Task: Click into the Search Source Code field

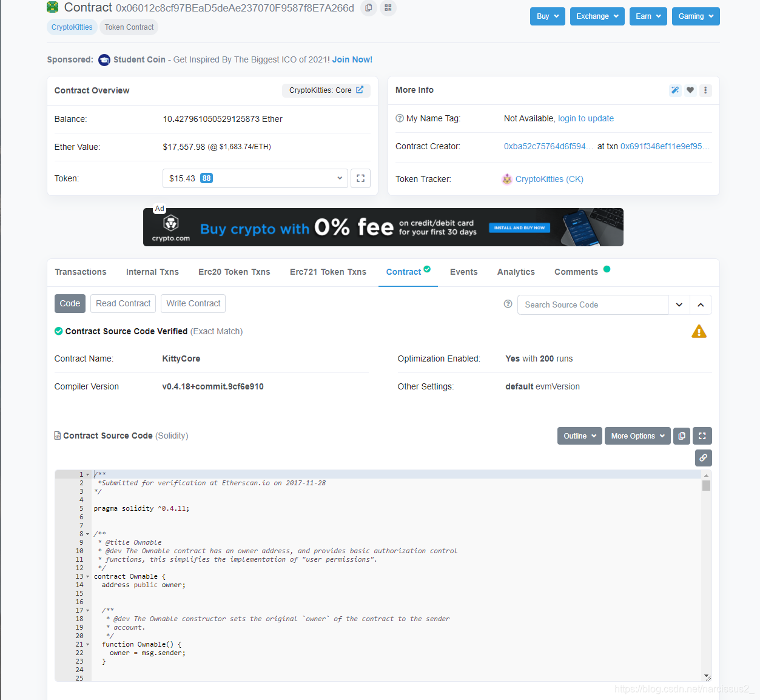Action: 593,305
